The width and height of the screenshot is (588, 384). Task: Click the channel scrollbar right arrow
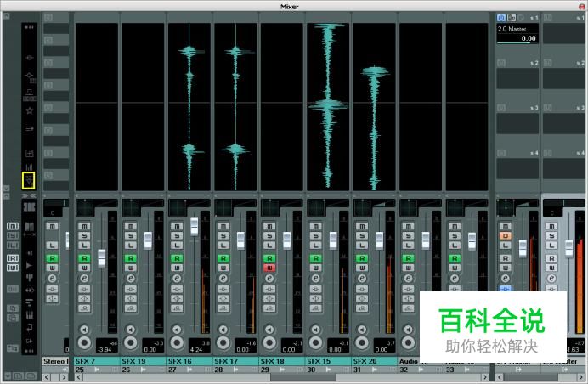[x=485, y=377]
